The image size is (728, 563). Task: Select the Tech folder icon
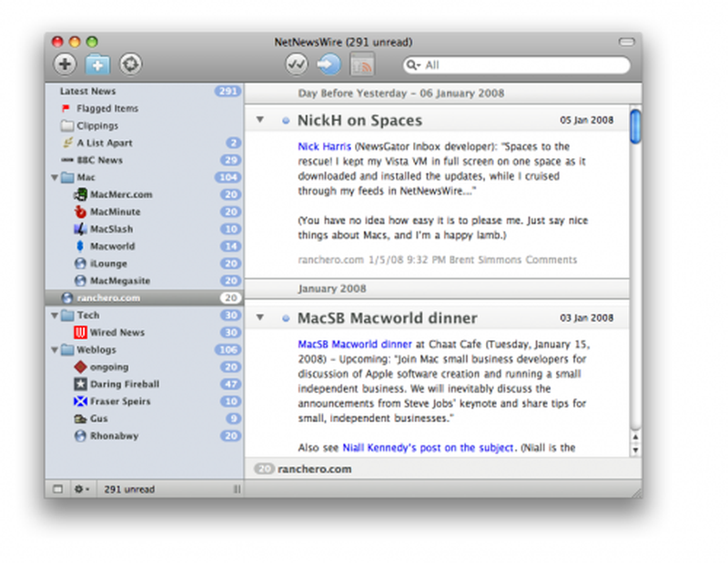67,315
